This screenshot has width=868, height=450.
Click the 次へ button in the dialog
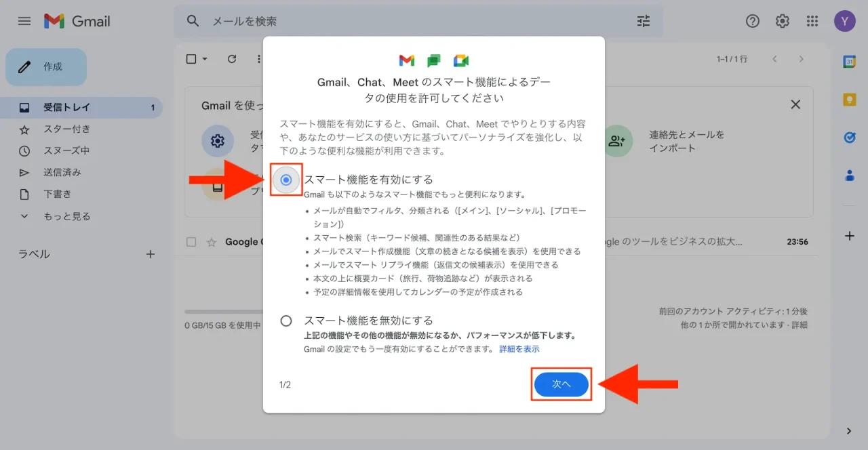561,384
